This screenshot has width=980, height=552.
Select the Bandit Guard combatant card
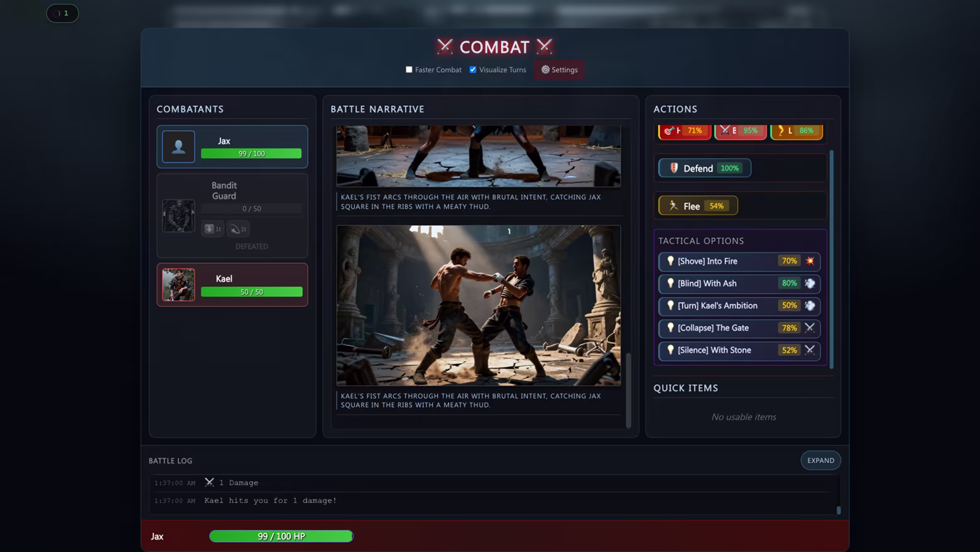pyautogui.click(x=232, y=215)
